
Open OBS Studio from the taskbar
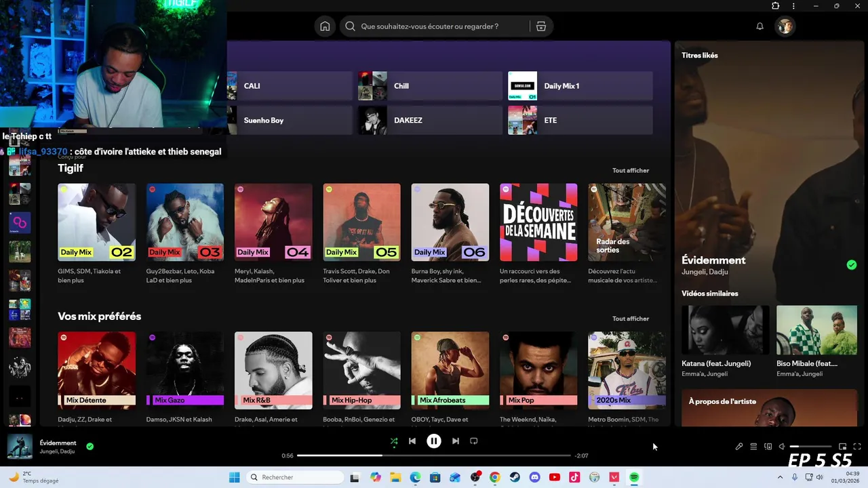click(475, 477)
